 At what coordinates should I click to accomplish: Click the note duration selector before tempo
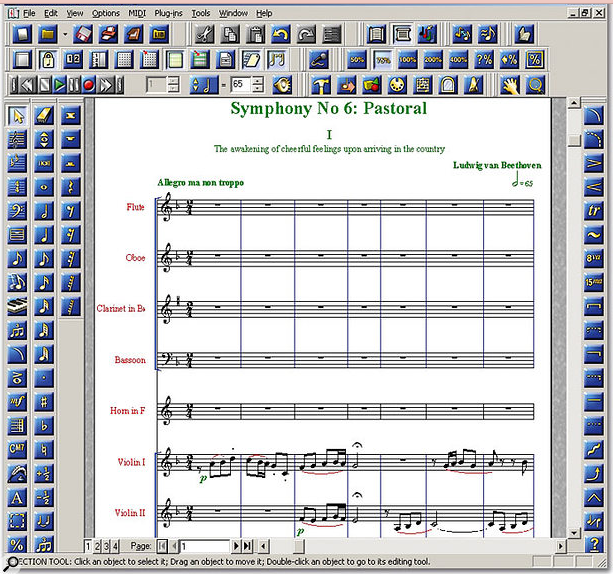tap(204, 84)
